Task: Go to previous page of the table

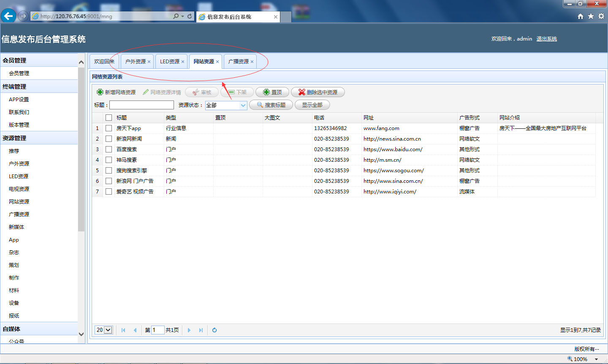Action: click(x=135, y=330)
